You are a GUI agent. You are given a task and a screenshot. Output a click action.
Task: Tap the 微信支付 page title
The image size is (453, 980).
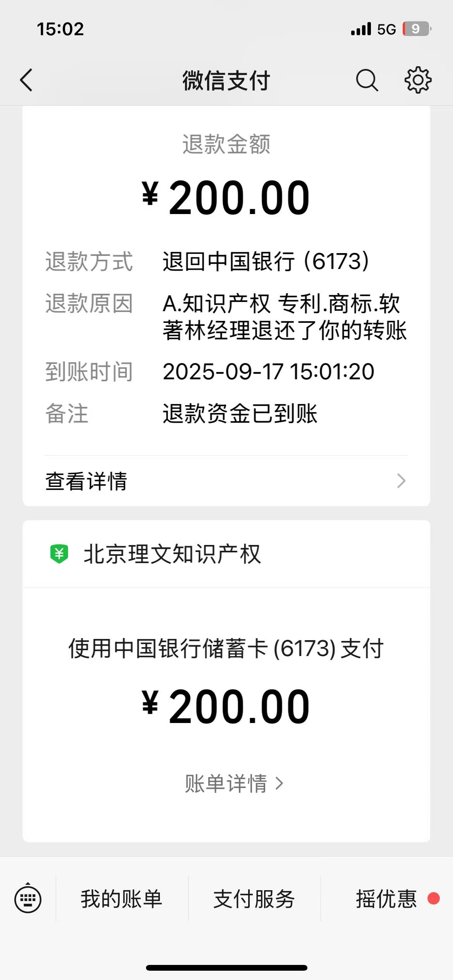pyautogui.click(x=226, y=81)
